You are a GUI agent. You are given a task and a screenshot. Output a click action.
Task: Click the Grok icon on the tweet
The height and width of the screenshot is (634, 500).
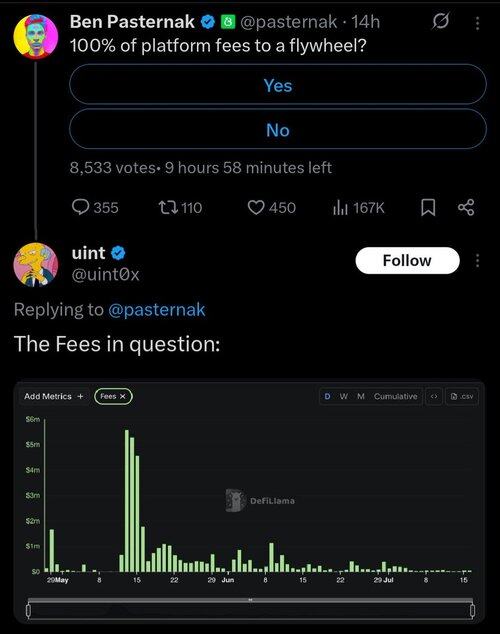[440, 21]
